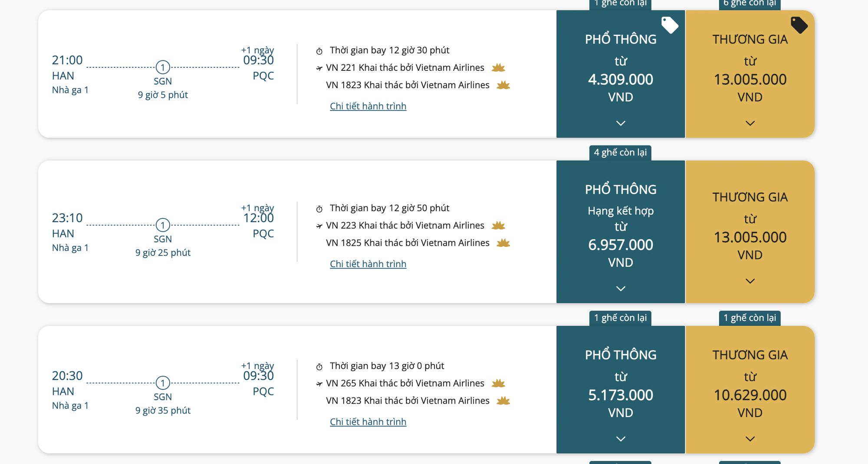Click the airplane icon next to VN 265
Viewport: 868px width, 464px height.
click(x=319, y=384)
